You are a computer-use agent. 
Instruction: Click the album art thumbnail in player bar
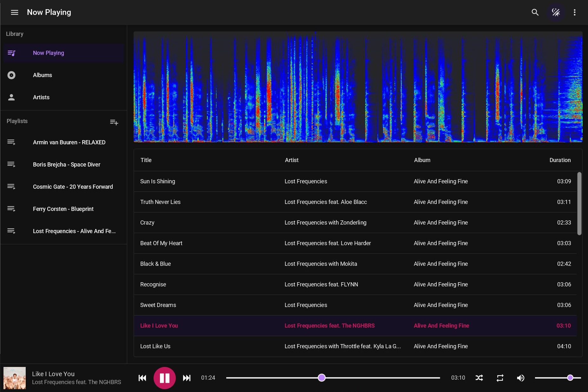[15, 378]
